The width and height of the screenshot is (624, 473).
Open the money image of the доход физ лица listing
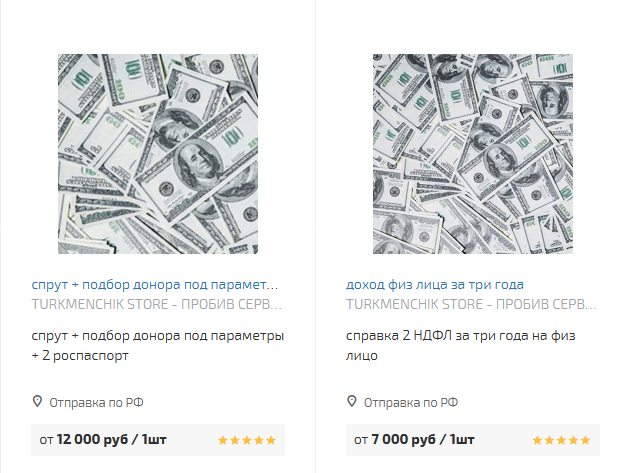click(472, 153)
